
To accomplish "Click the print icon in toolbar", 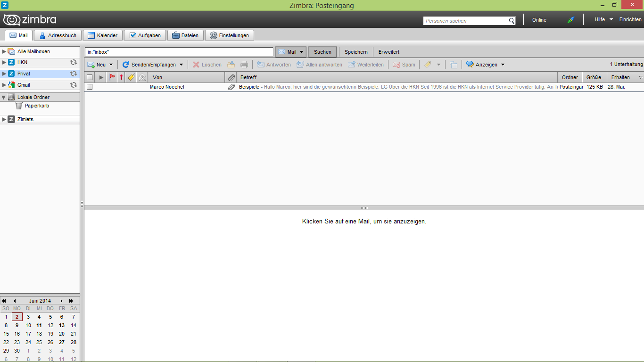I will (x=244, y=65).
